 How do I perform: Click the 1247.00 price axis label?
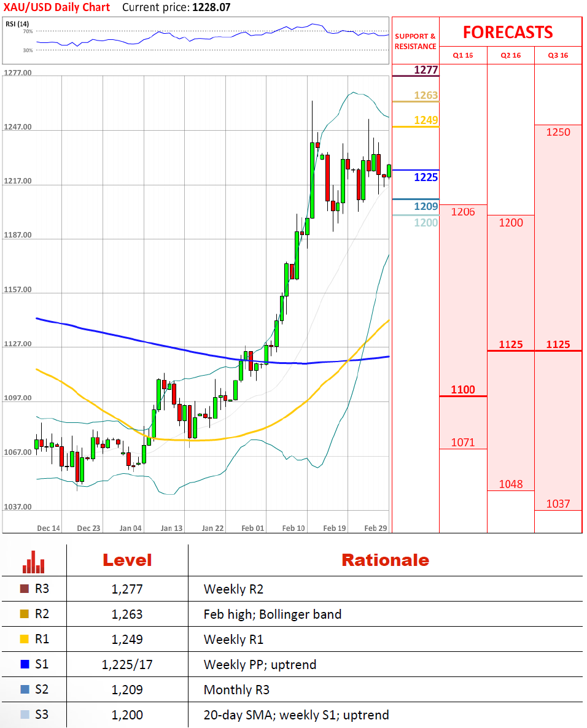[x=18, y=126]
